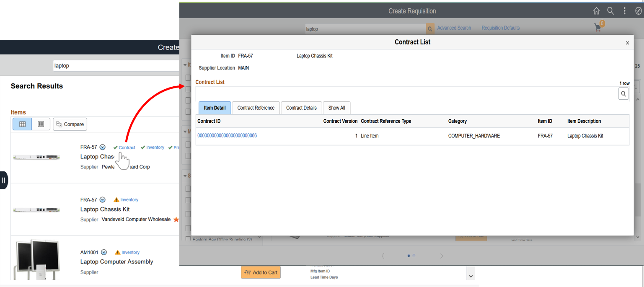The image size is (644, 287).
Task: Go to the next page arrow below dialog
Action: 441,256
